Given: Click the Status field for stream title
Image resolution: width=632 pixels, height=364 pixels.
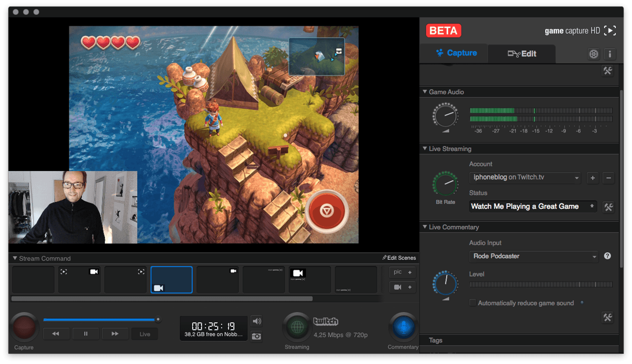Looking at the screenshot, I should click(533, 206).
